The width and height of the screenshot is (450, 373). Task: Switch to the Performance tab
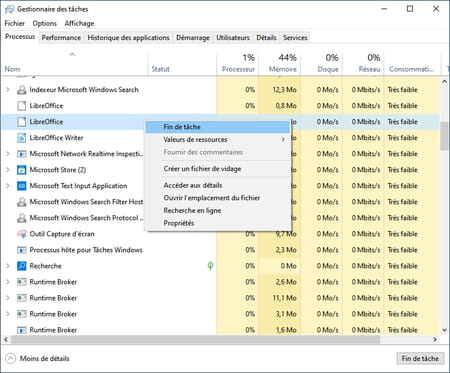click(61, 38)
